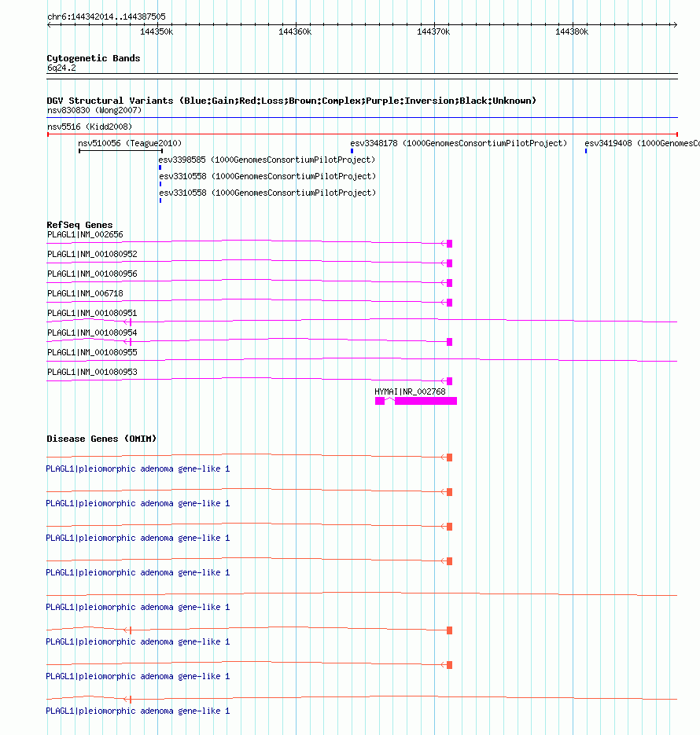Click the blue gain bar of nsv830830

(x=362, y=117)
